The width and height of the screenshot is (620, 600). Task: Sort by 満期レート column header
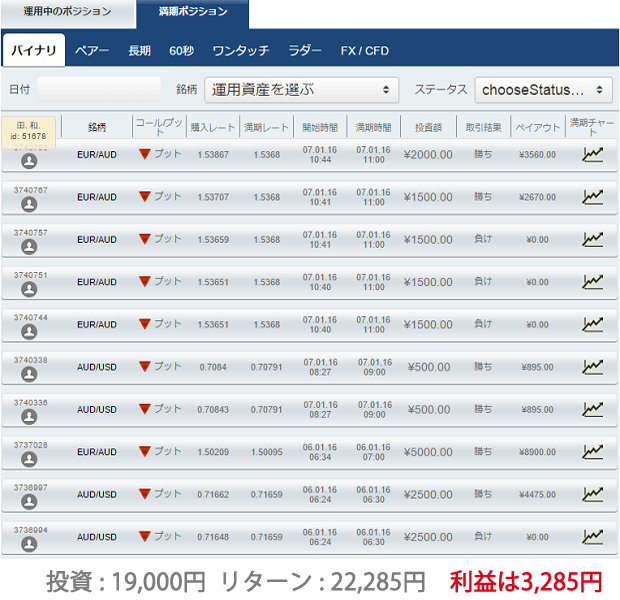pyautogui.click(x=266, y=127)
